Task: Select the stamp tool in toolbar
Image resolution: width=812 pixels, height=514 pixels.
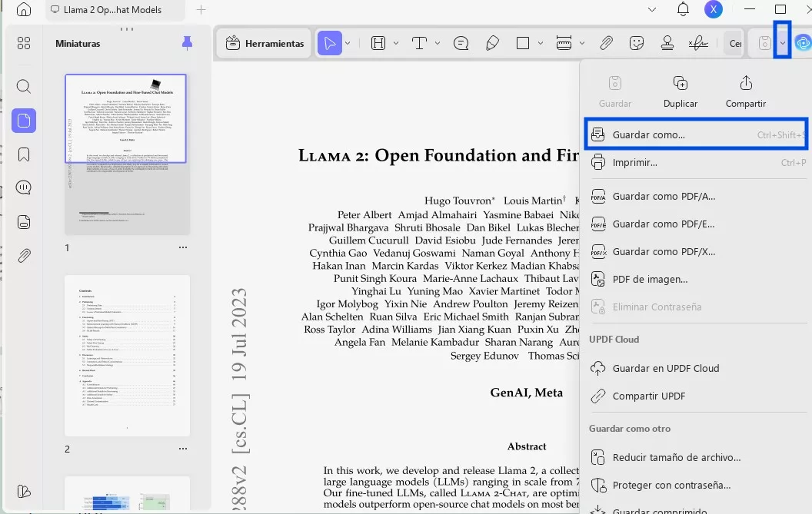Action: 667,44
